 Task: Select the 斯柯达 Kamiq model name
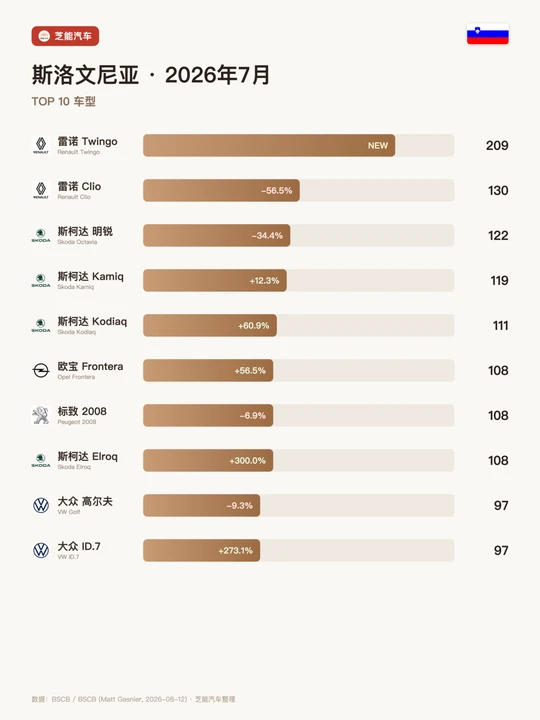(x=90, y=276)
